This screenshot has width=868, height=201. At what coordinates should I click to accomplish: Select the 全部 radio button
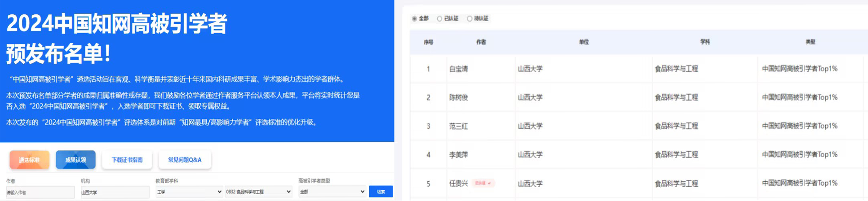click(x=414, y=19)
